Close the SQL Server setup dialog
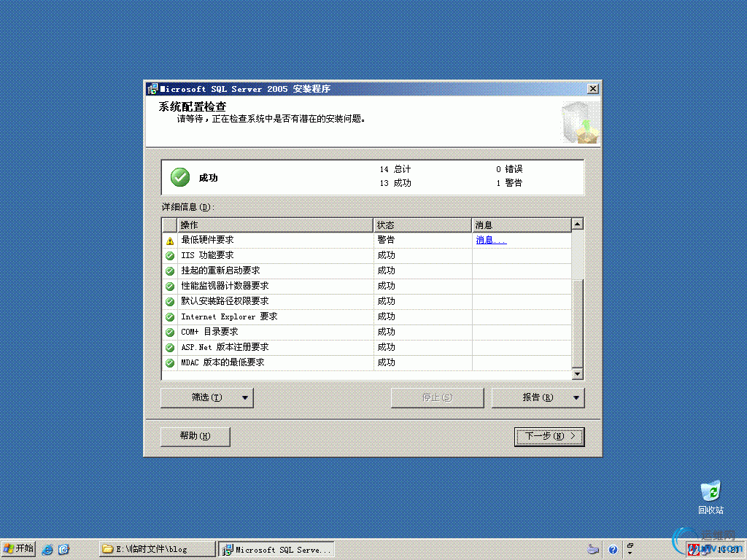This screenshot has height=560, width=747. 592,88
